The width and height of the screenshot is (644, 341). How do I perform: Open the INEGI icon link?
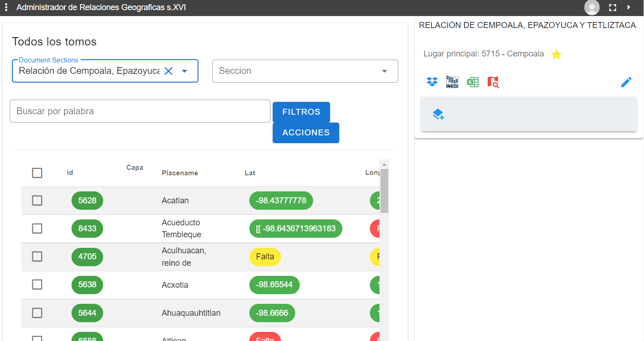pos(452,82)
